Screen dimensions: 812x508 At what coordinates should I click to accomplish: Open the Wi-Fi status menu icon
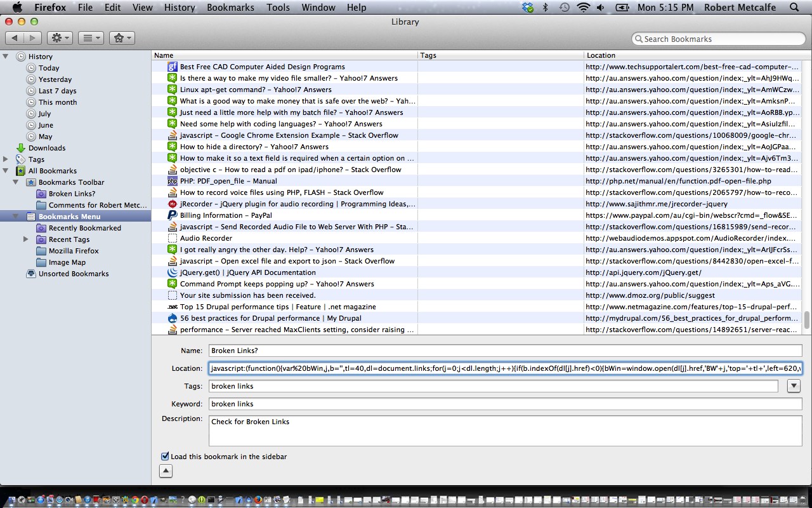coord(583,8)
